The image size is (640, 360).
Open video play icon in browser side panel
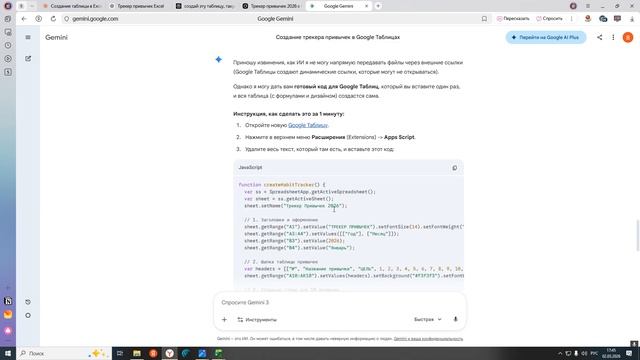pos(8,59)
